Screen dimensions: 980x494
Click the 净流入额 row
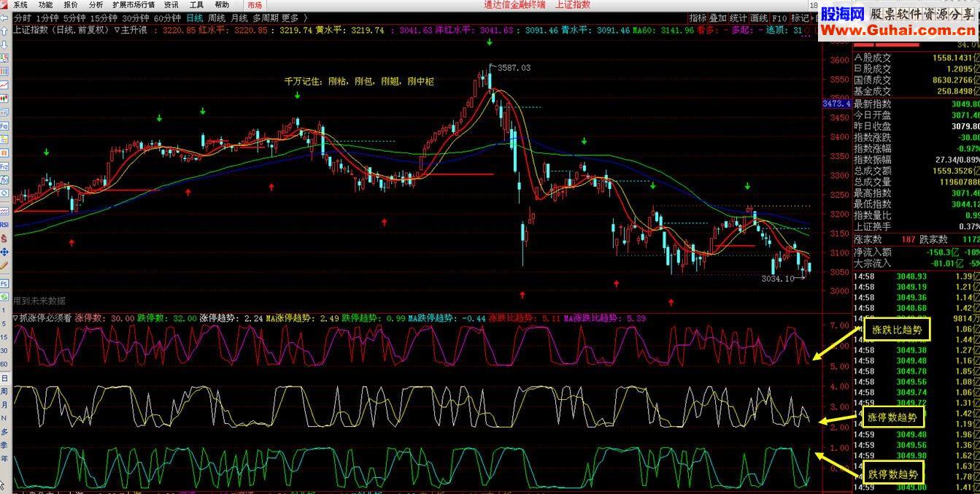pyautogui.click(x=917, y=252)
